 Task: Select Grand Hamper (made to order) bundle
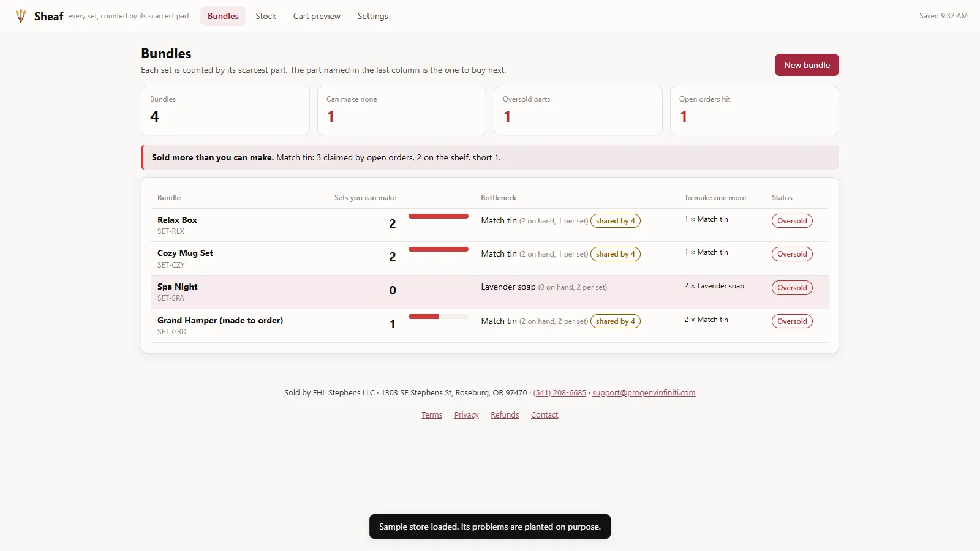coord(220,320)
